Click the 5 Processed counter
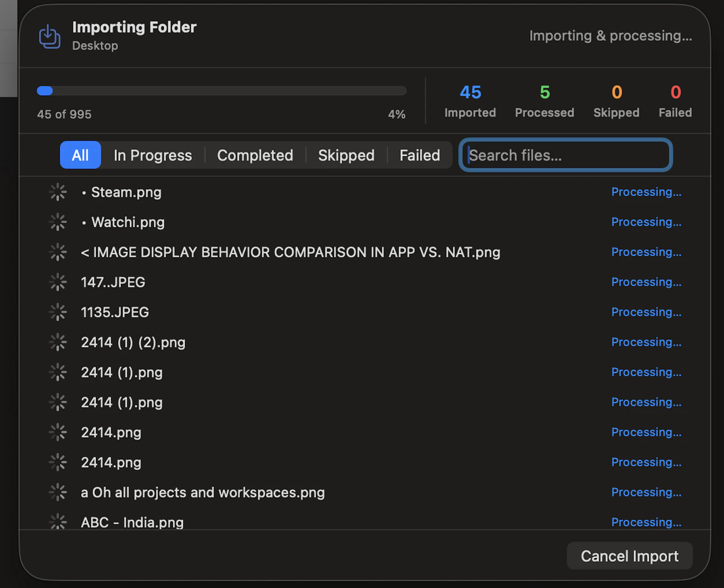724x588 pixels. point(544,101)
